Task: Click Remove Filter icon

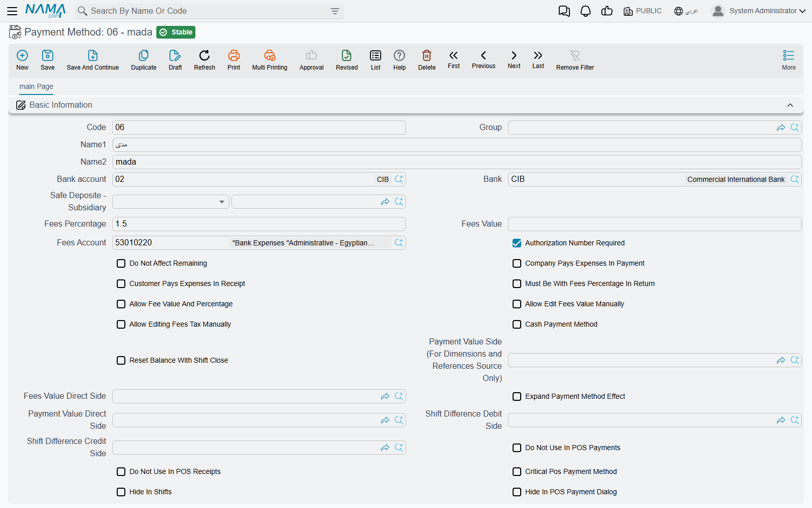Action: tap(575, 55)
